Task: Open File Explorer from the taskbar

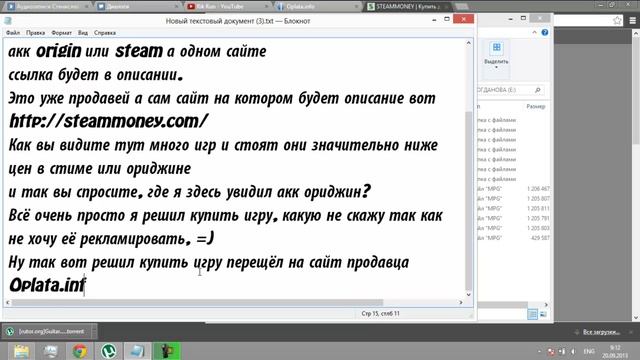Action: (21, 351)
